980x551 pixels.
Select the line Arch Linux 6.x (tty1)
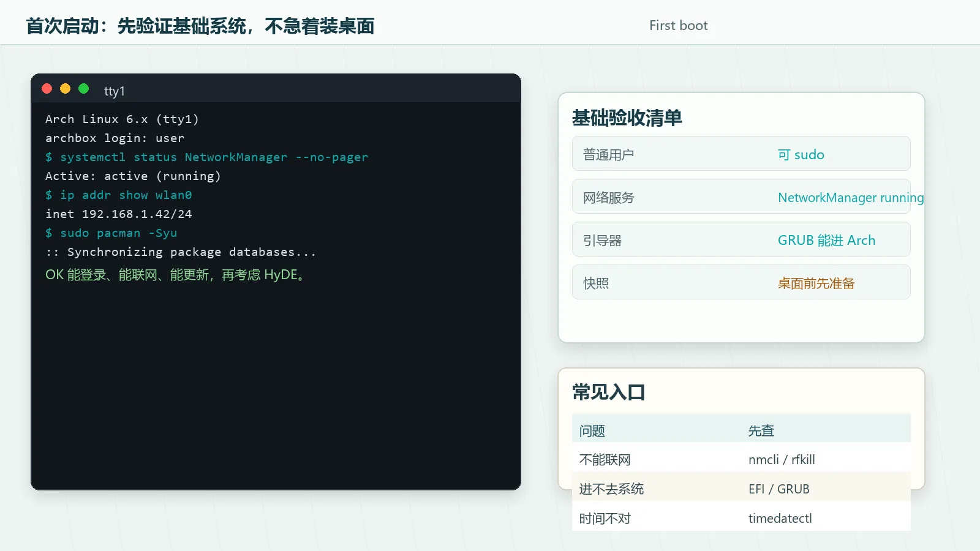coord(122,119)
